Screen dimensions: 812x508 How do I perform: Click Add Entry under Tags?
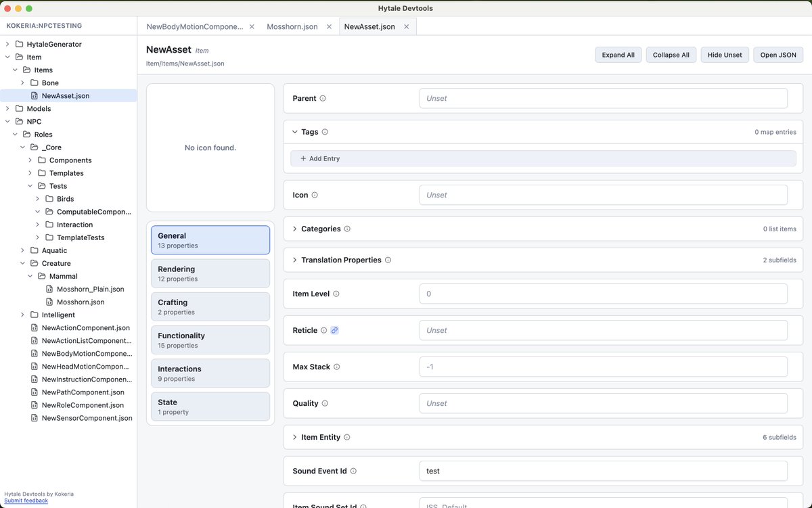[543, 158]
